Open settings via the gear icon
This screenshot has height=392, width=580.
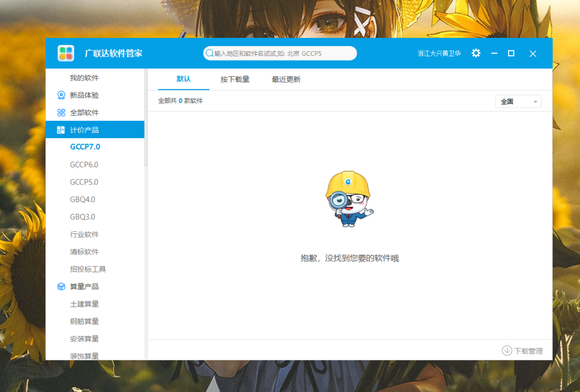coord(476,53)
